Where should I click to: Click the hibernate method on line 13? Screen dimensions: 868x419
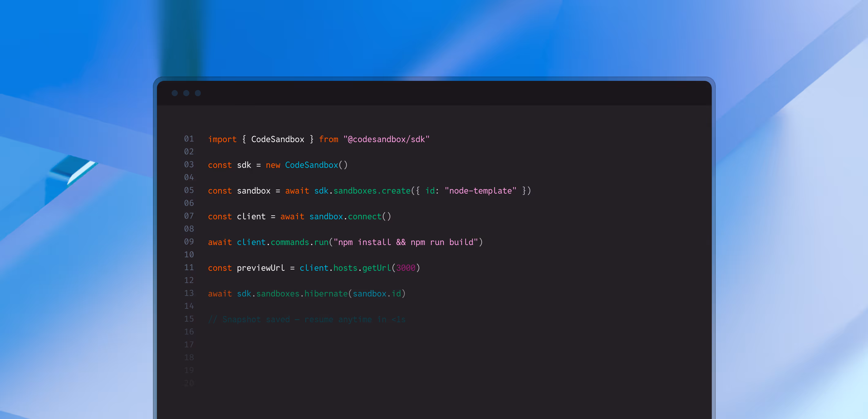[326, 294]
